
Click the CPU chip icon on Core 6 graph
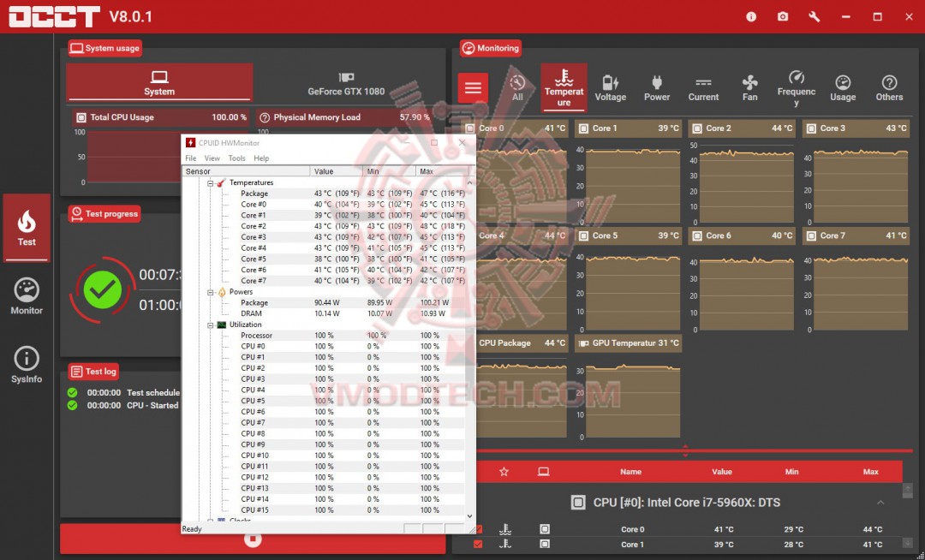[697, 235]
